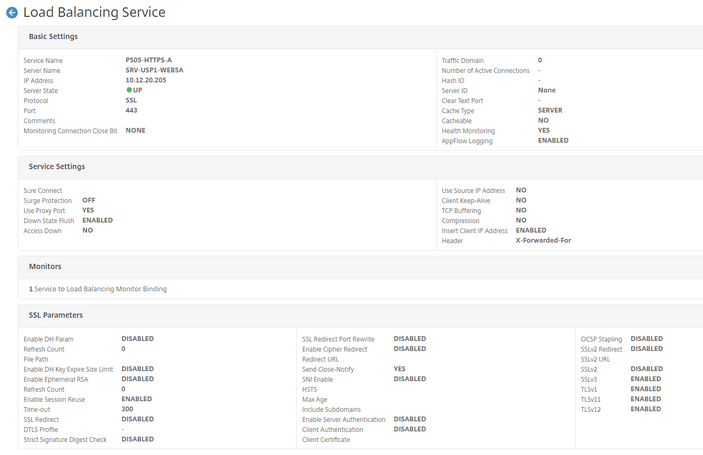Click the green UP server state indicator
The height and width of the screenshot is (455, 703).
click(x=130, y=90)
